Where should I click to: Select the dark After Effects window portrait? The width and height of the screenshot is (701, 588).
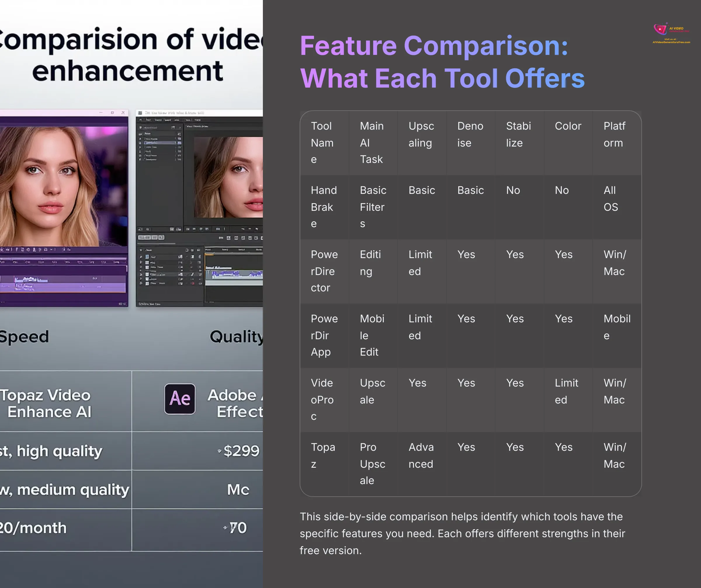(228, 177)
